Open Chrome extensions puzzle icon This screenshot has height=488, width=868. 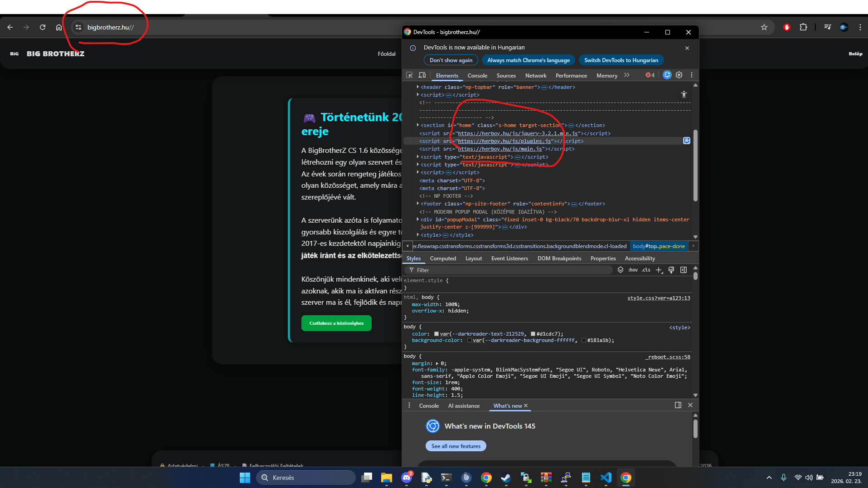pos(803,27)
